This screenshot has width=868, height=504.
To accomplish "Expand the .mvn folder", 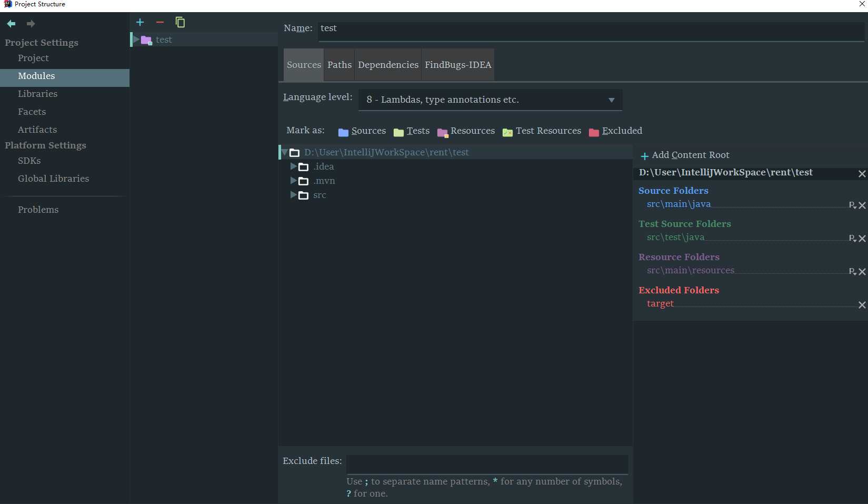I will [293, 180].
